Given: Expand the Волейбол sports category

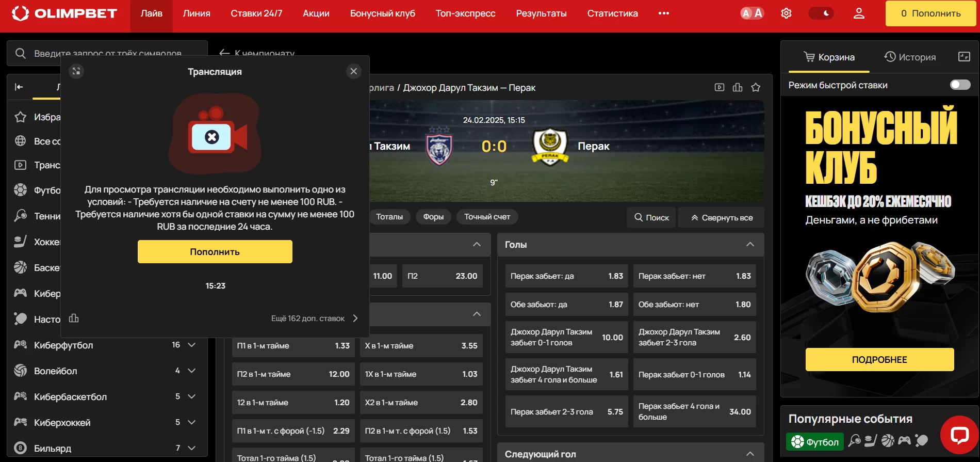Looking at the screenshot, I should pyautogui.click(x=192, y=371).
